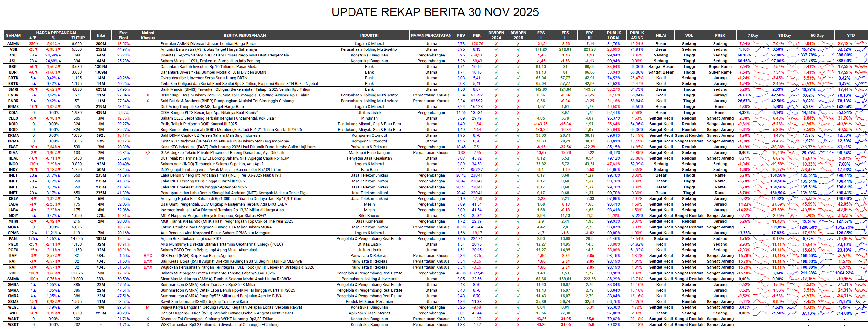Viewport: 868px width, 329px height.
Task: Open the 7 Day sparkline for AMMN
Action: pyautogui.click(x=761, y=44)
